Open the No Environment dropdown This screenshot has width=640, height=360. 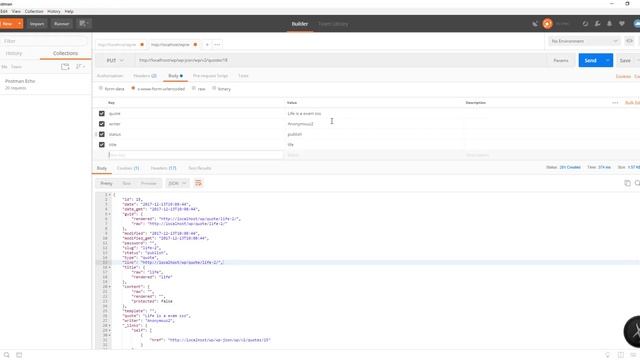pos(584,41)
